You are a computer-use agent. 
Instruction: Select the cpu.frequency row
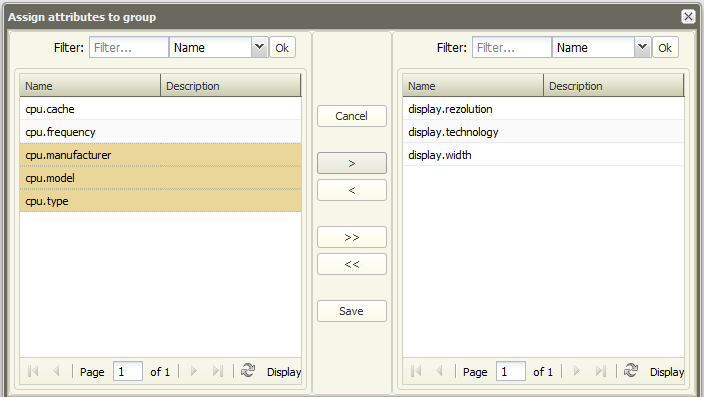tap(160, 132)
